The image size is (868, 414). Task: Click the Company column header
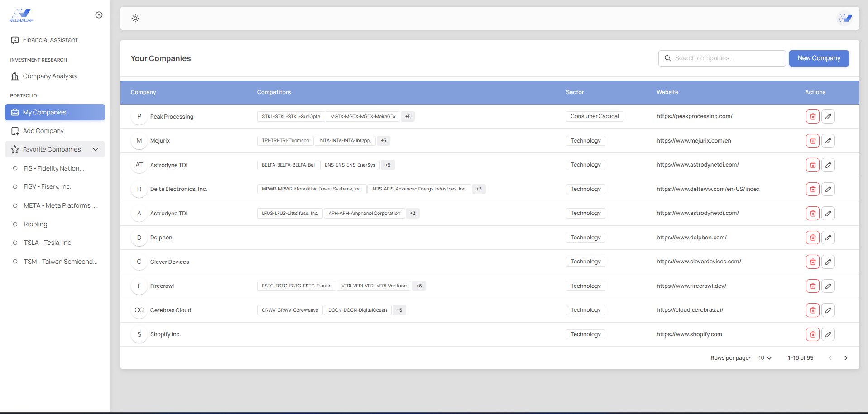[x=143, y=92]
